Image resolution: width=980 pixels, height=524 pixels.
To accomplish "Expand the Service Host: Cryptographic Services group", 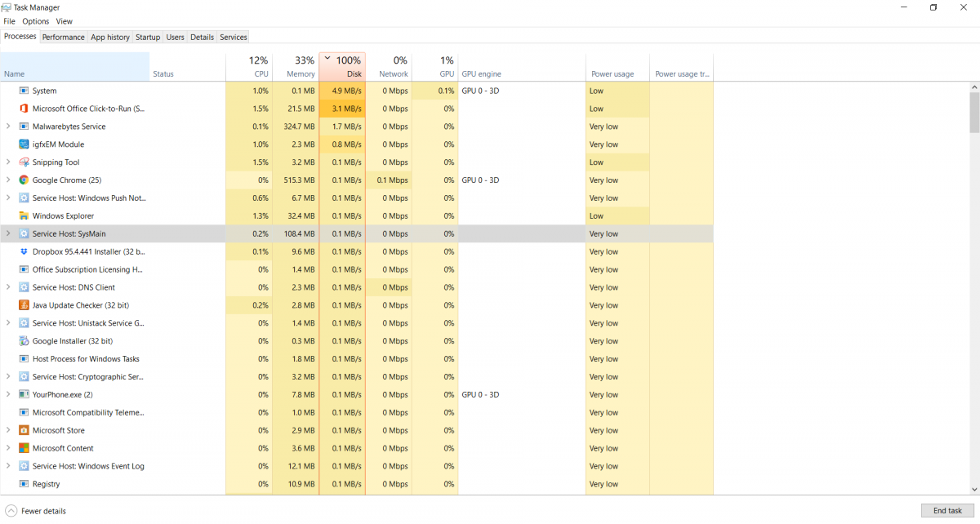I will [8, 377].
